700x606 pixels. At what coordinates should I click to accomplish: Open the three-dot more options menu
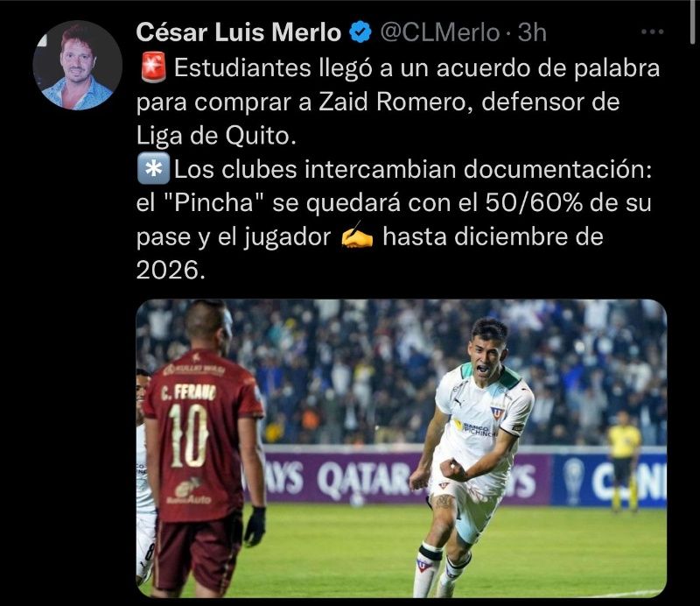click(x=652, y=32)
